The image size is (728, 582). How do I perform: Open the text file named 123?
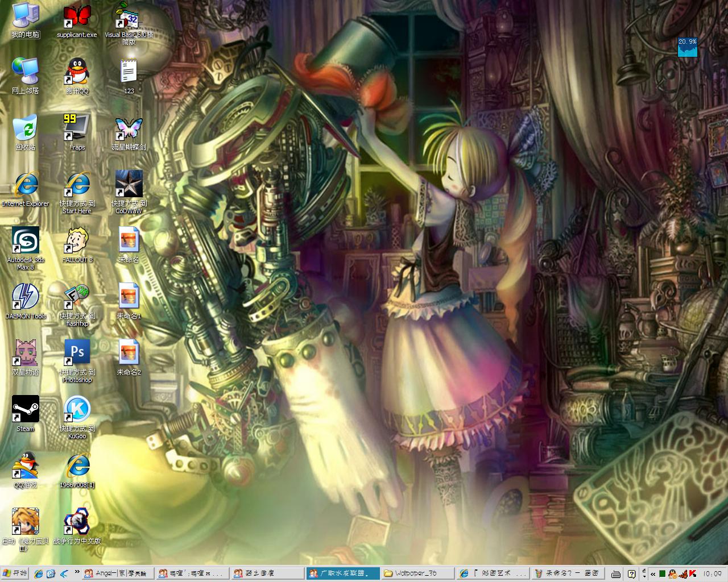[x=129, y=76]
